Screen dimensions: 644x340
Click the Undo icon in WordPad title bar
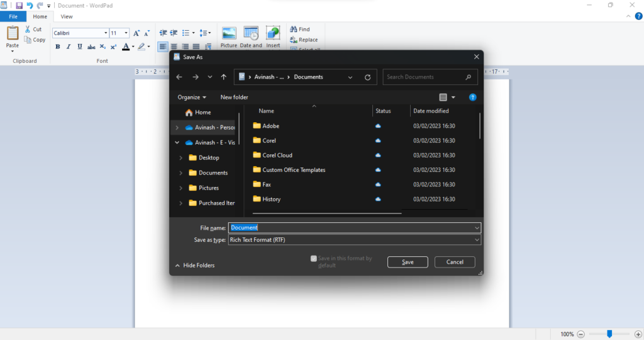click(x=30, y=5)
